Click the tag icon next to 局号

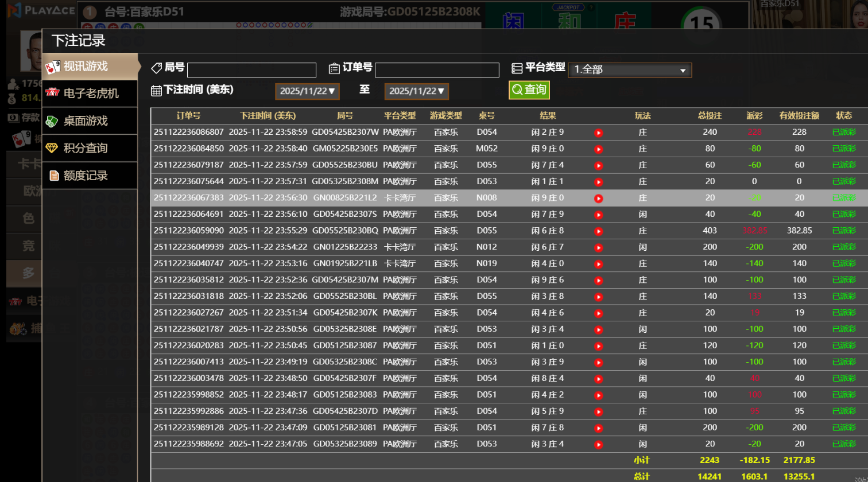(156, 68)
